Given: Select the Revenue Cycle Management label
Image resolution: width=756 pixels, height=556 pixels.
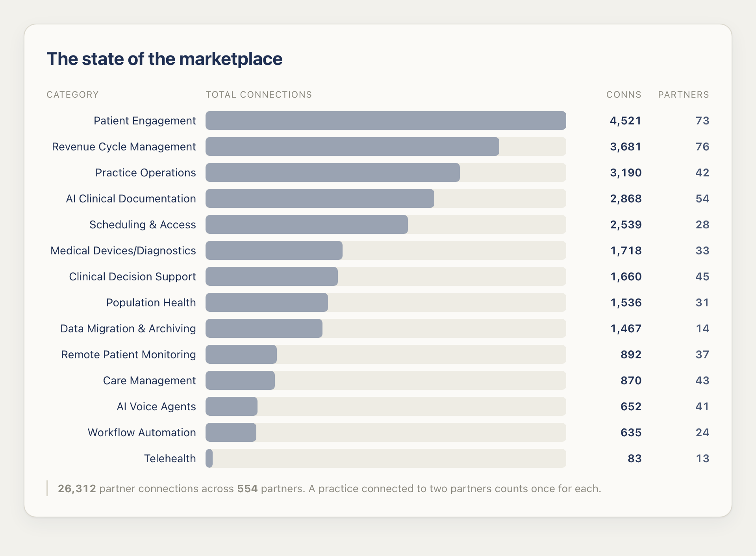Looking at the screenshot, I should pyautogui.click(x=124, y=146).
